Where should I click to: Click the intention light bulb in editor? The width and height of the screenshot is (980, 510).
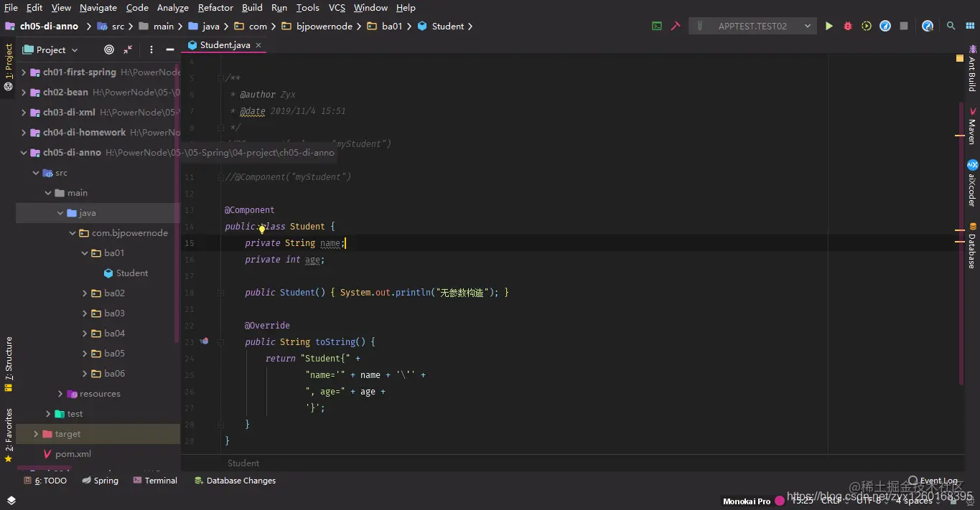click(262, 230)
